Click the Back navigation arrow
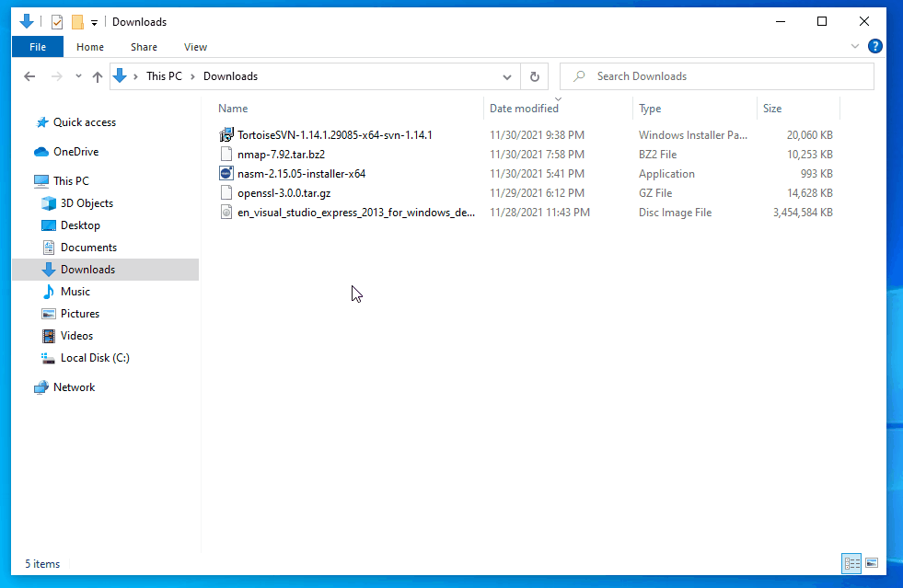Image resolution: width=903 pixels, height=588 pixels. (x=29, y=76)
